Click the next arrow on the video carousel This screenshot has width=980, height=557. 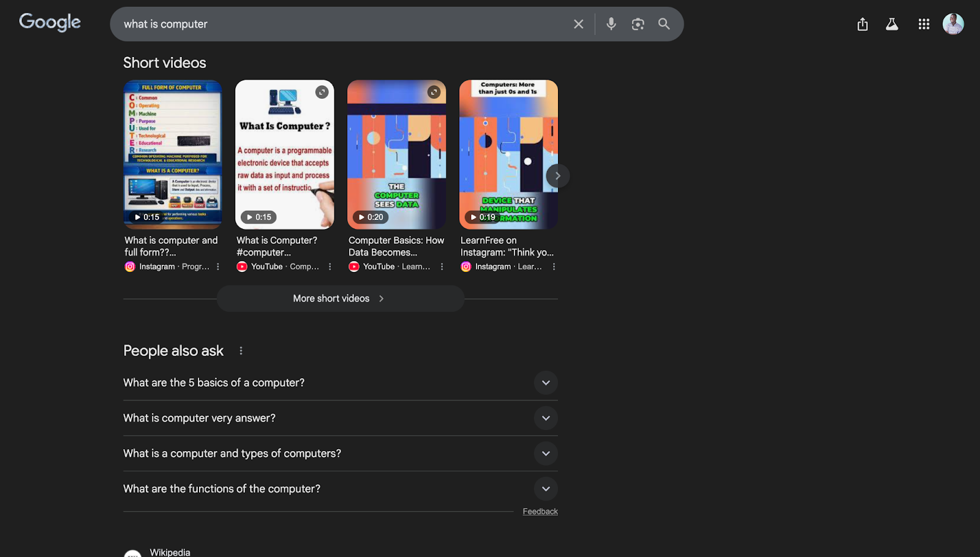tap(557, 175)
